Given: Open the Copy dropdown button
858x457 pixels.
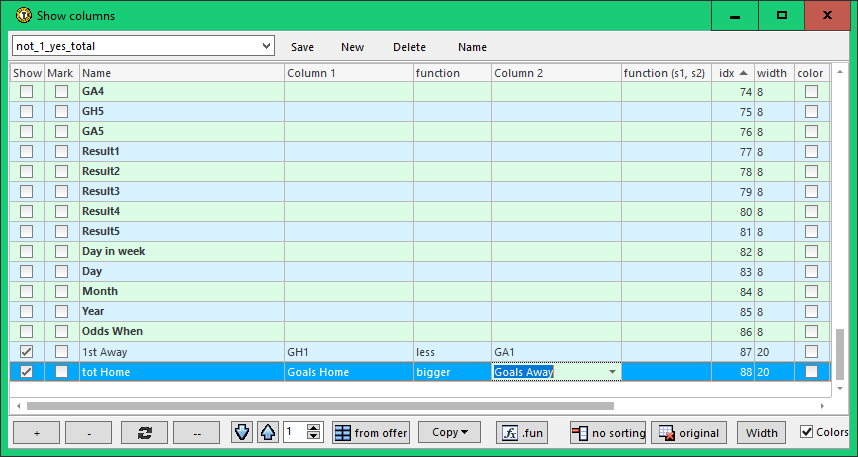Looking at the screenshot, I should tap(449, 432).
